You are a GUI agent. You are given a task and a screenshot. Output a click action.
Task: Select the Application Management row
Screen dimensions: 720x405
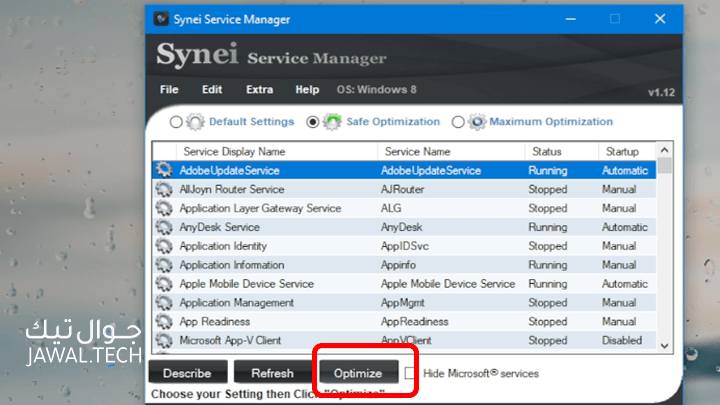pos(404,303)
